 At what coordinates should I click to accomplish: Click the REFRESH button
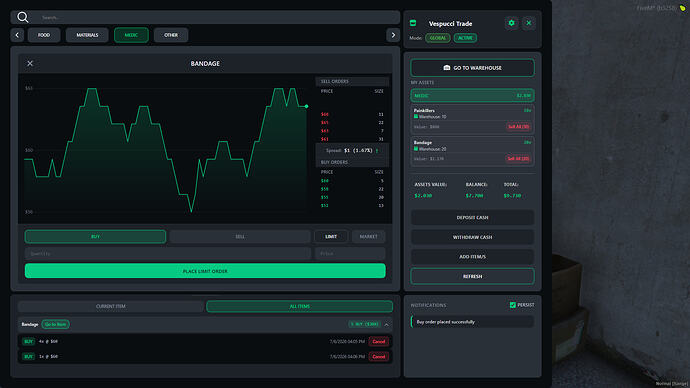[472, 276]
